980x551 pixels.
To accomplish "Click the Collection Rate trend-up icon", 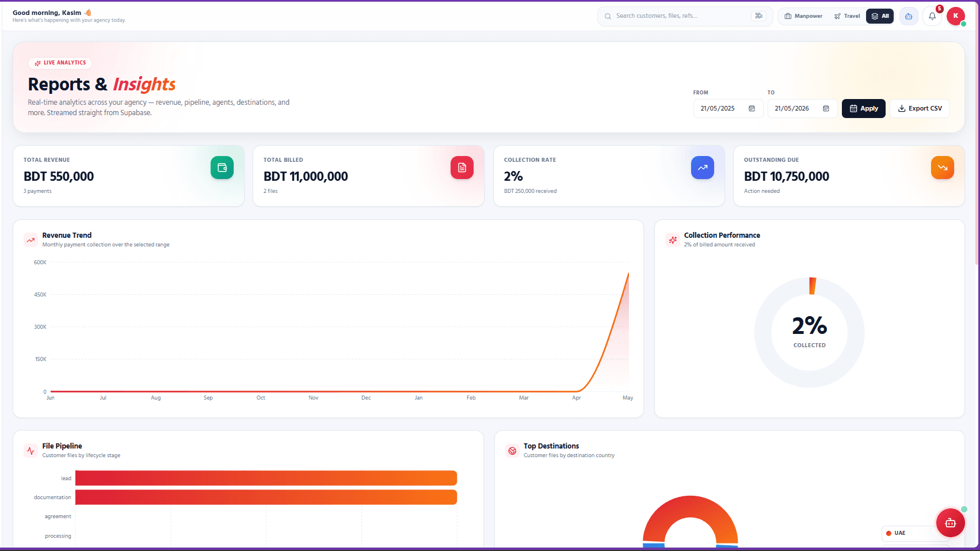I will (703, 168).
